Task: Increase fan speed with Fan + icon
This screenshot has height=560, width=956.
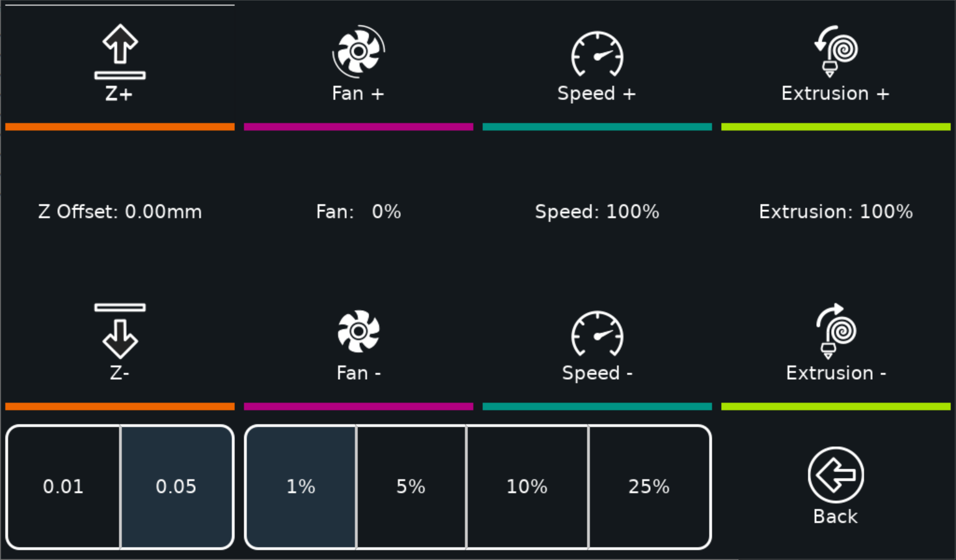Action: 359,51
